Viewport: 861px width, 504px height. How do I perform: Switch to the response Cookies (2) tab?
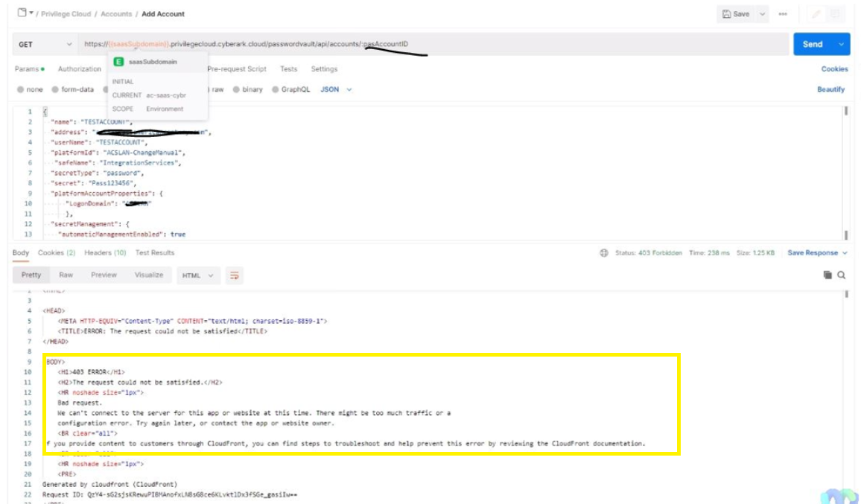point(57,253)
